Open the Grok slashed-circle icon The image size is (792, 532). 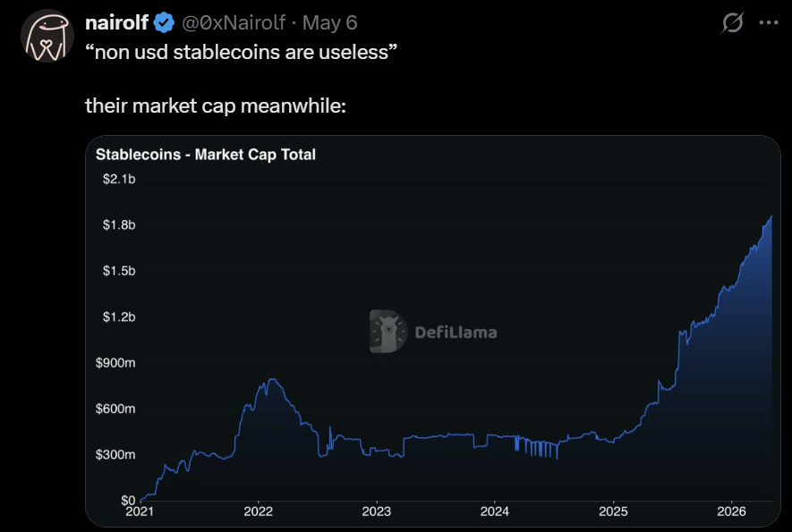[x=732, y=22]
